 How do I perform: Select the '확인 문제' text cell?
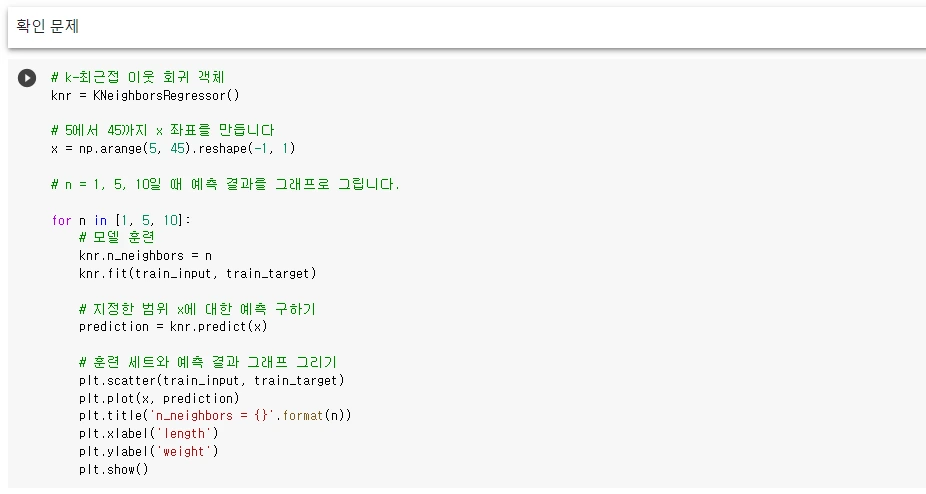click(x=467, y=27)
